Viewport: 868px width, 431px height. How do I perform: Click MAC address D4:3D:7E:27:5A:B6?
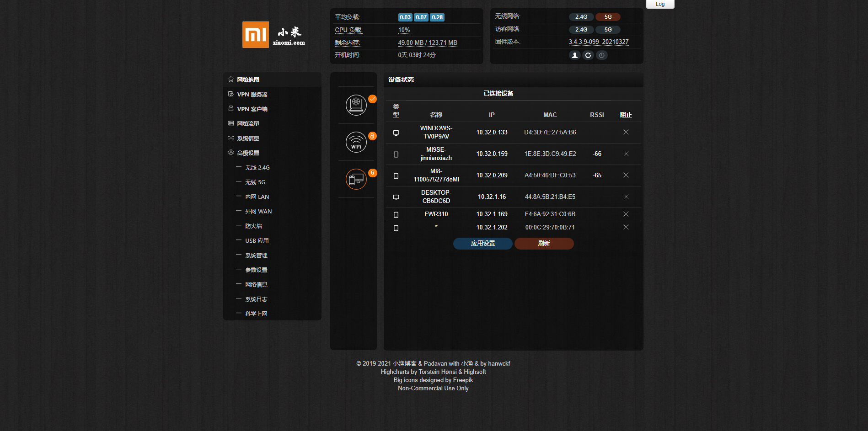pyautogui.click(x=550, y=132)
